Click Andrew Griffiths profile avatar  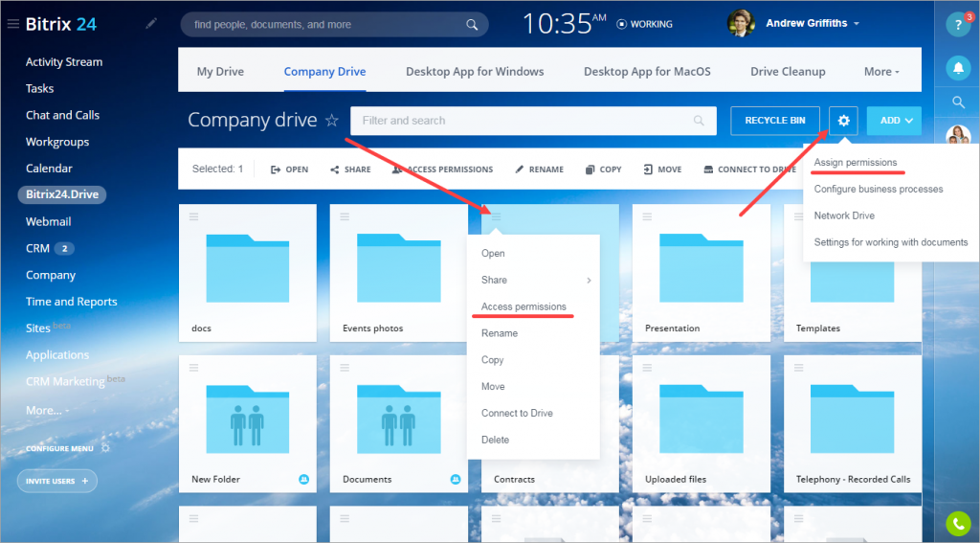pyautogui.click(x=742, y=24)
